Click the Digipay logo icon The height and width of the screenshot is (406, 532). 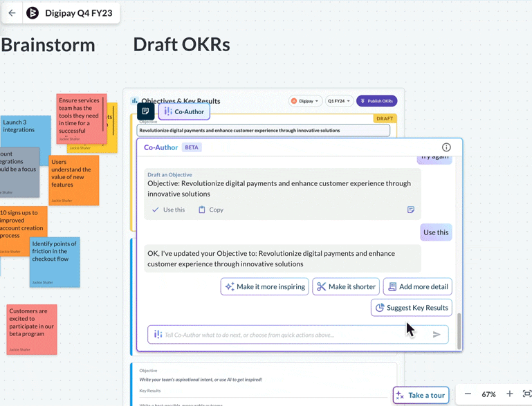pos(33,13)
